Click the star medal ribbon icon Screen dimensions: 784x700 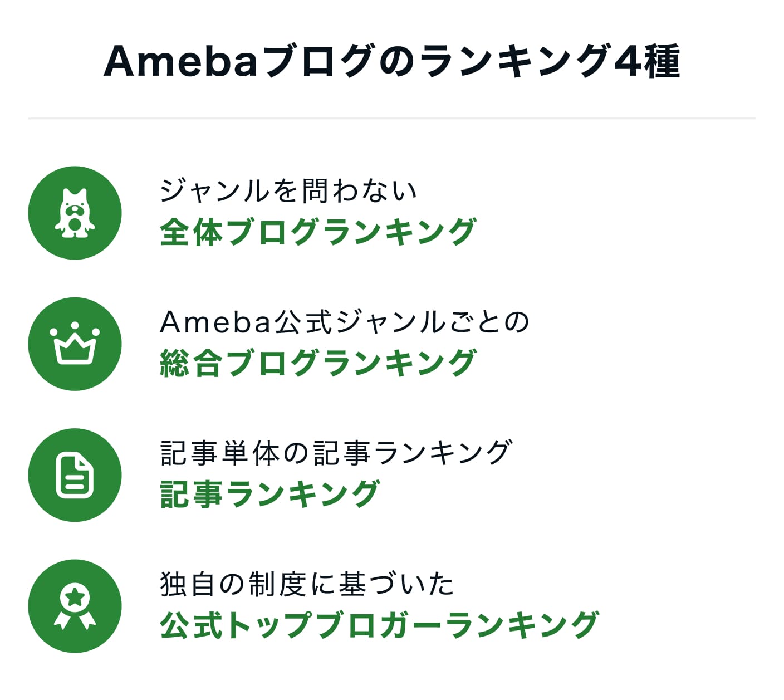pyautogui.click(x=75, y=606)
